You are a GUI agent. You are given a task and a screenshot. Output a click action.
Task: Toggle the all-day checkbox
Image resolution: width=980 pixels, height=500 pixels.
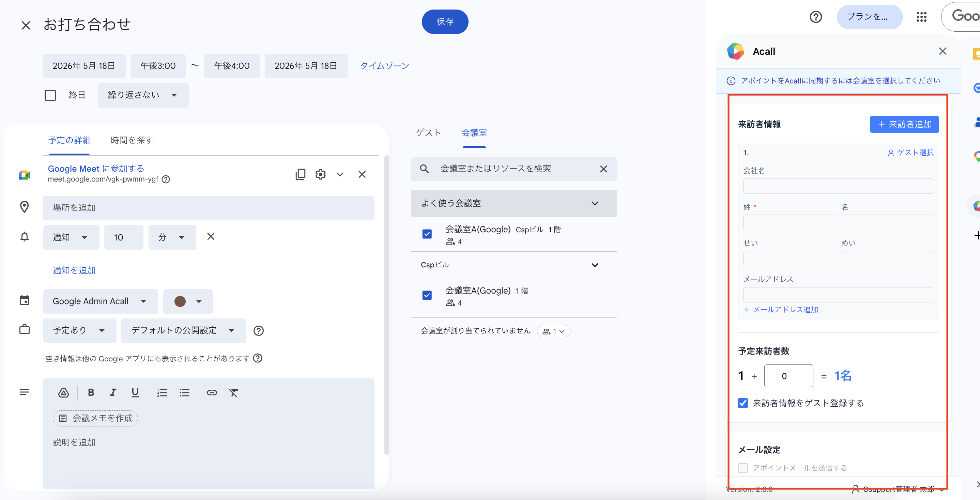click(x=50, y=95)
